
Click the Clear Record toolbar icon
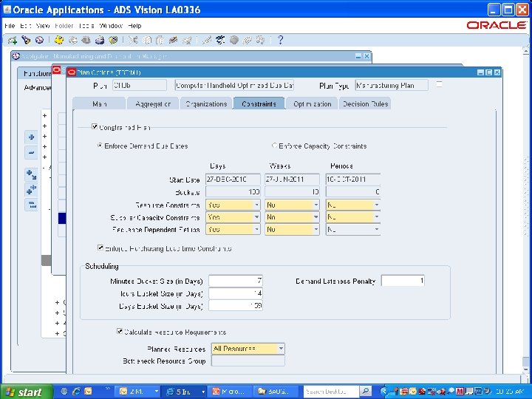[x=173, y=41]
